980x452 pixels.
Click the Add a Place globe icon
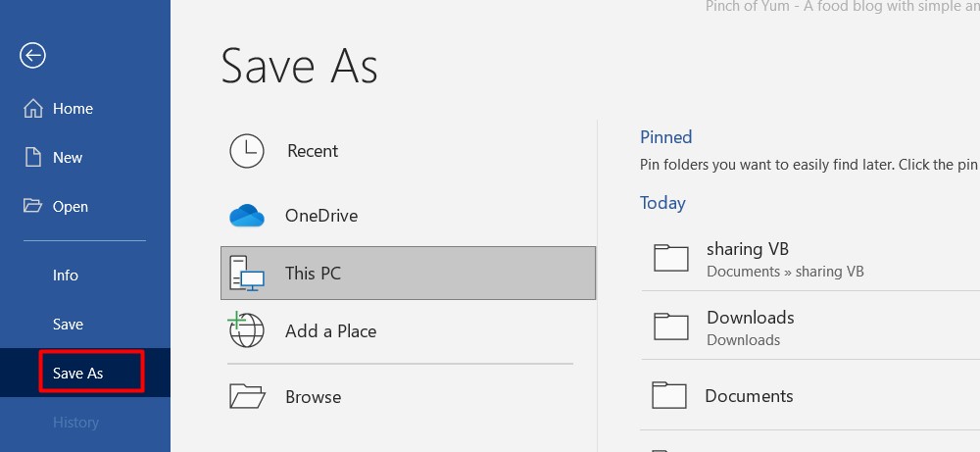coord(246,331)
